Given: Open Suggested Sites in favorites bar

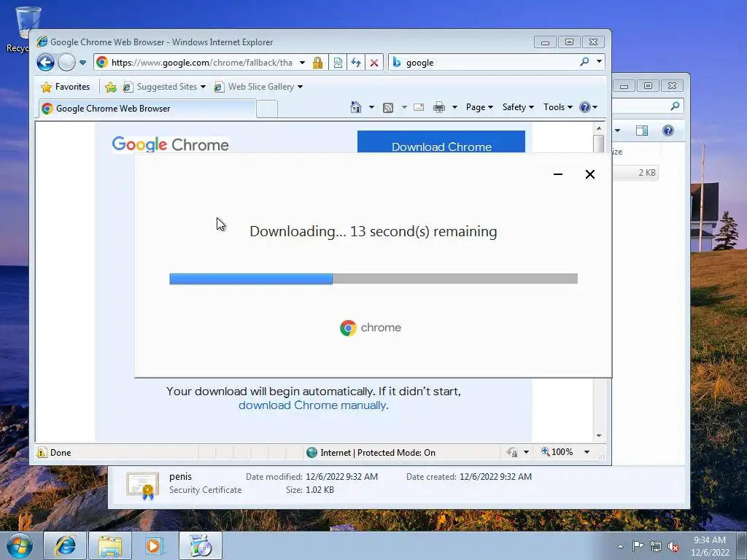Looking at the screenshot, I should click(164, 87).
